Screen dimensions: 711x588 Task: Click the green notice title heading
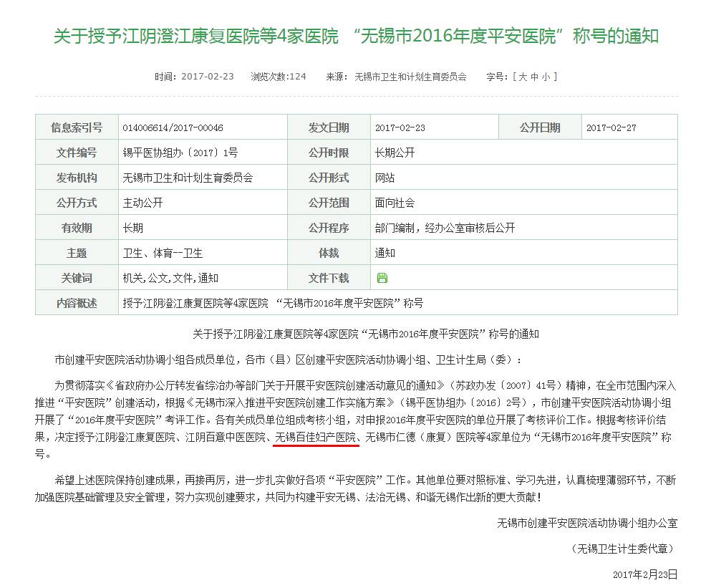click(356, 36)
